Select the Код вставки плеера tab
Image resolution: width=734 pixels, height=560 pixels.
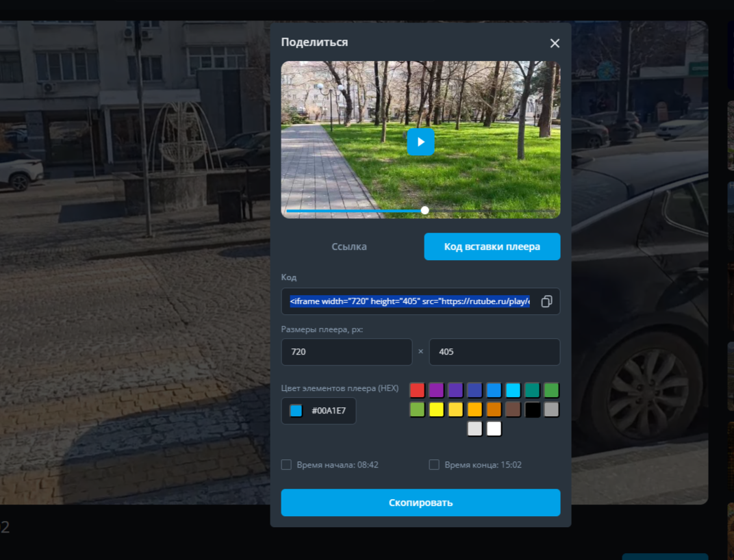492,246
